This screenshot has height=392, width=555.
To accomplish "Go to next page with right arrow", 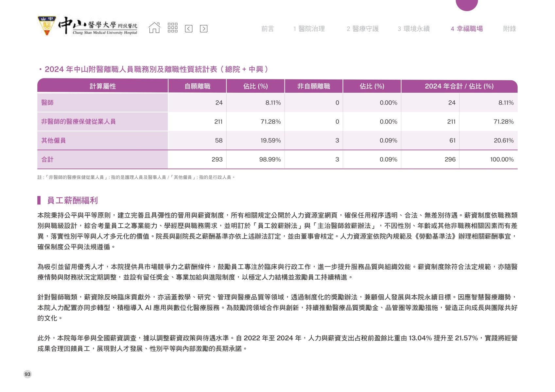I will coord(203,29).
